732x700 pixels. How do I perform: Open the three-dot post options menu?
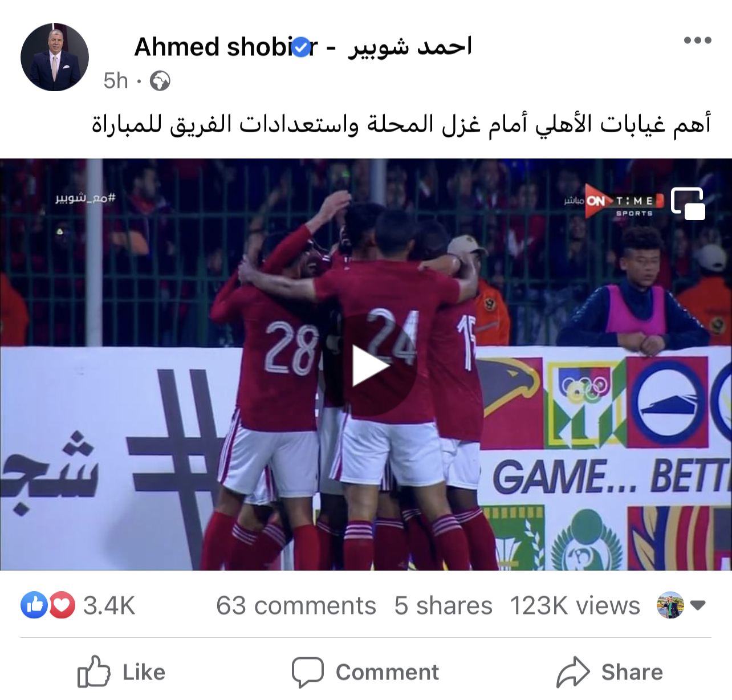697,40
